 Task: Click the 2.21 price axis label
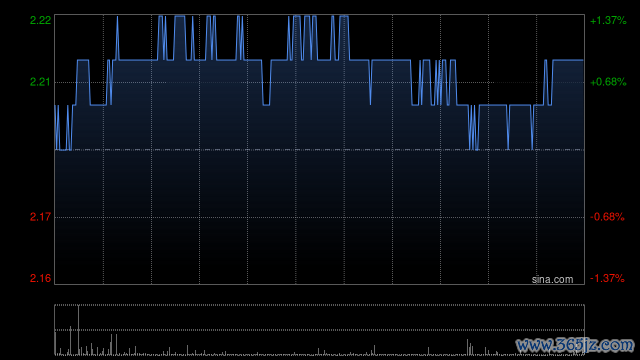point(40,82)
